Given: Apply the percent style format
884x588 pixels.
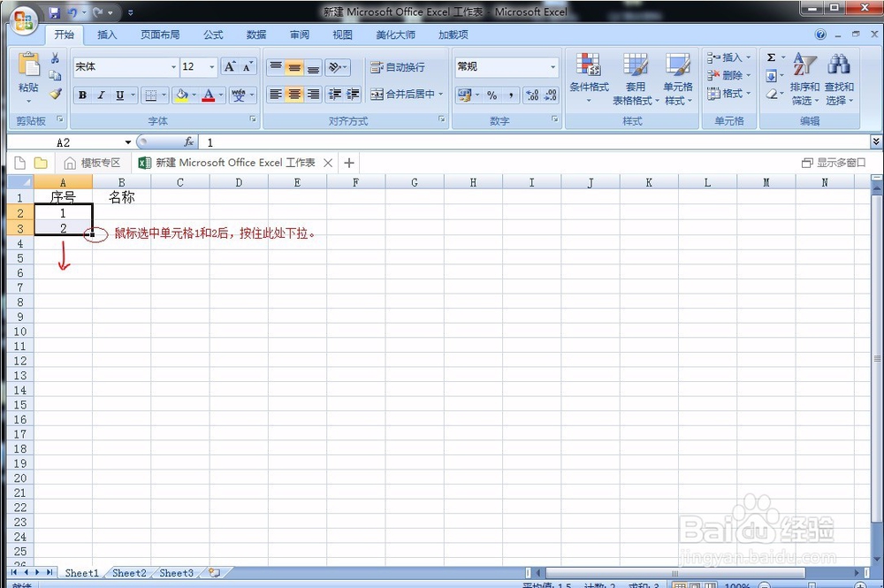Looking at the screenshot, I should click(x=492, y=95).
